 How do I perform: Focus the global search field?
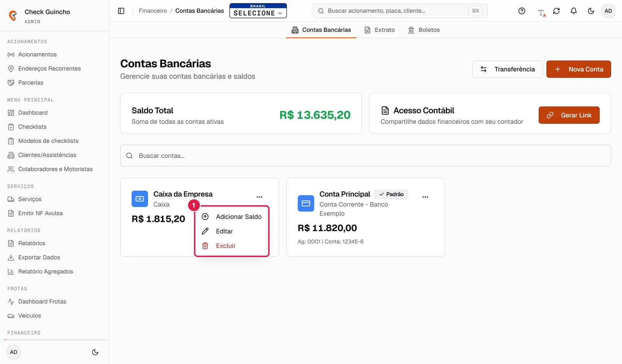pyautogui.click(x=400, y=11)
